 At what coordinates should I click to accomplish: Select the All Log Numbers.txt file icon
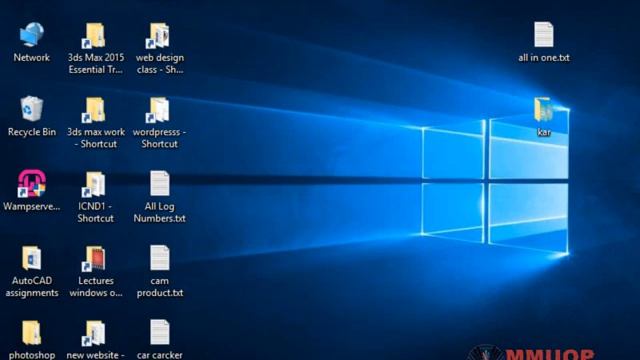tap(160, 183)
